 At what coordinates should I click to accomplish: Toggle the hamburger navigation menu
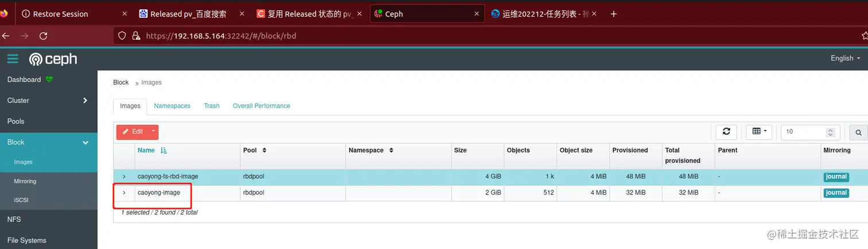(x=13, y=59)
